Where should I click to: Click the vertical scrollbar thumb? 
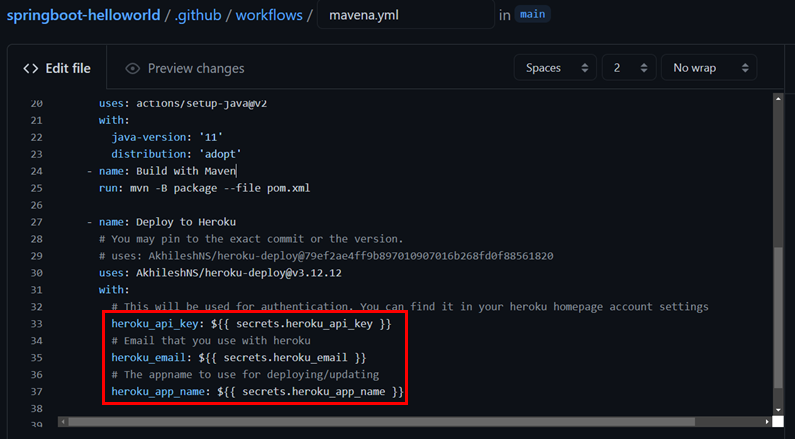(778, 318)
